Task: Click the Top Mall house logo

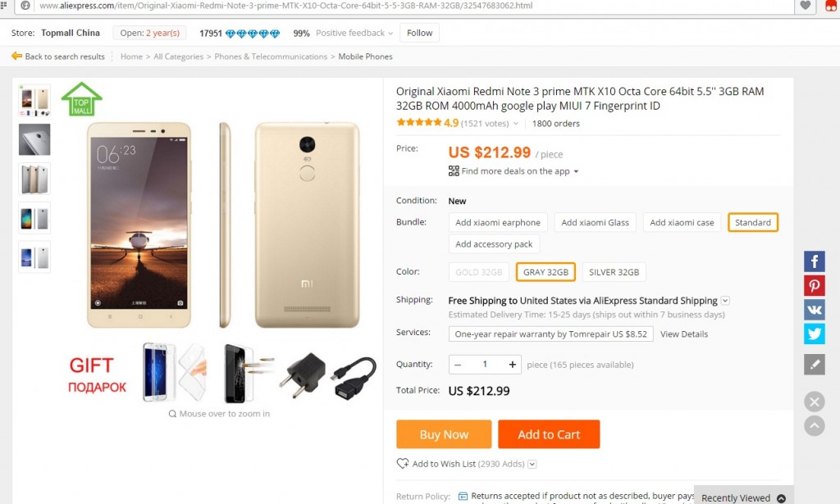Action: [x=81, y=99]
